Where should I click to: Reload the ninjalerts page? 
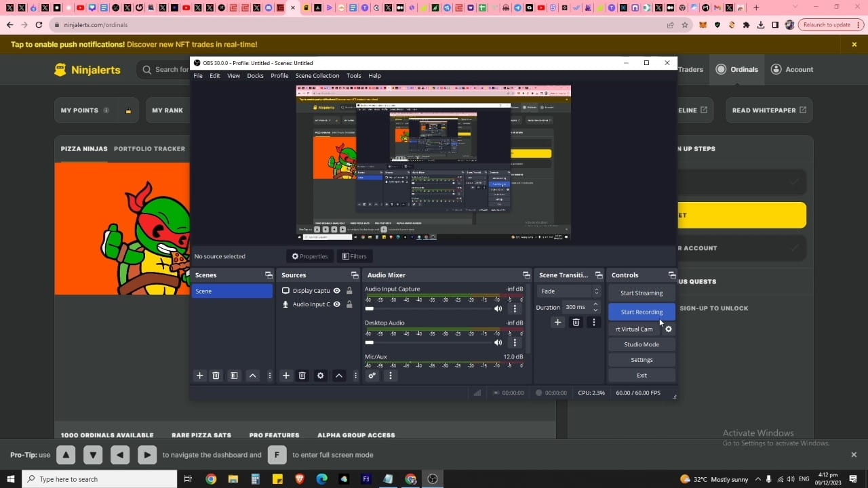point(39,25)
